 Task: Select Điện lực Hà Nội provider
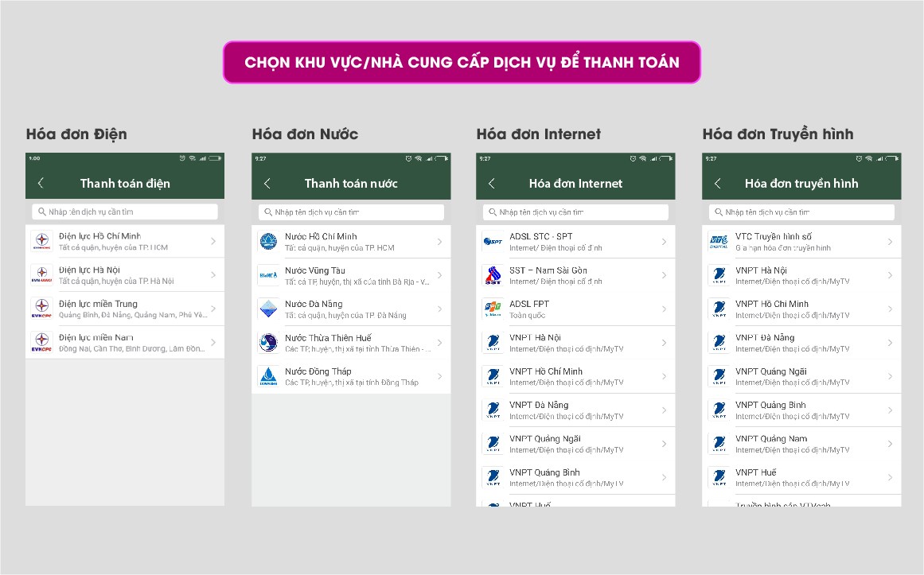point(125,274)
